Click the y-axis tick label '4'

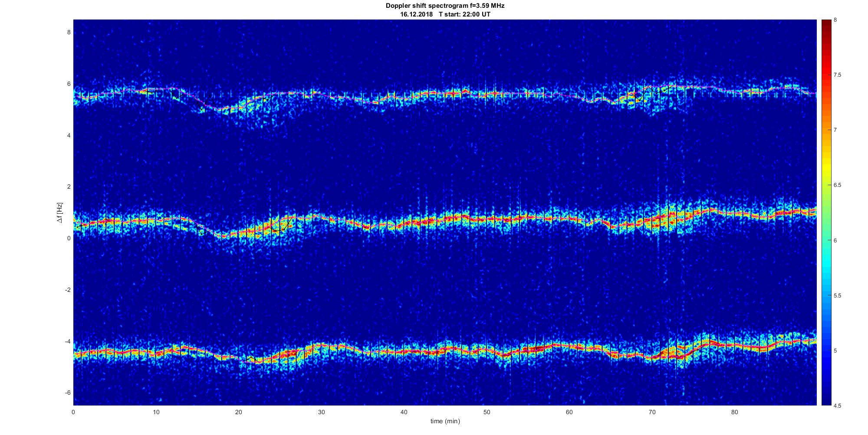(x=69, y=135)
